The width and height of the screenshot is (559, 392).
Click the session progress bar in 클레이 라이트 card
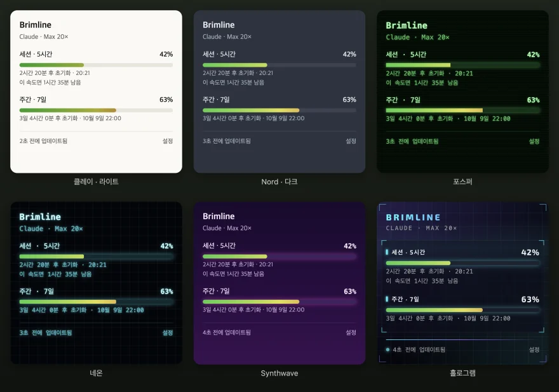click(96, 65)
